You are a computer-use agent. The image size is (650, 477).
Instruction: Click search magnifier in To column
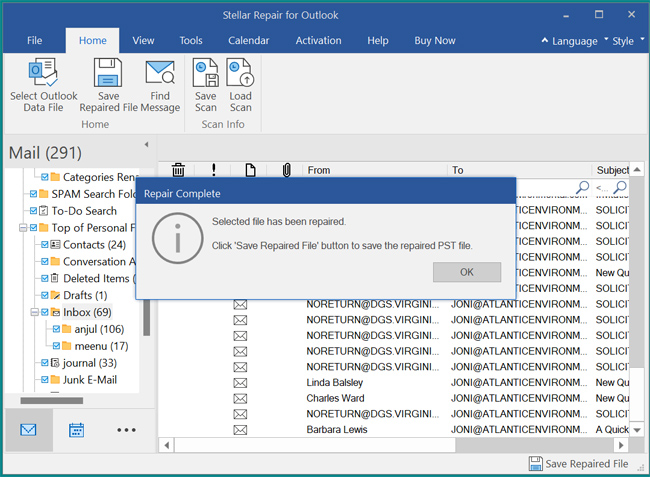[583, 187]
